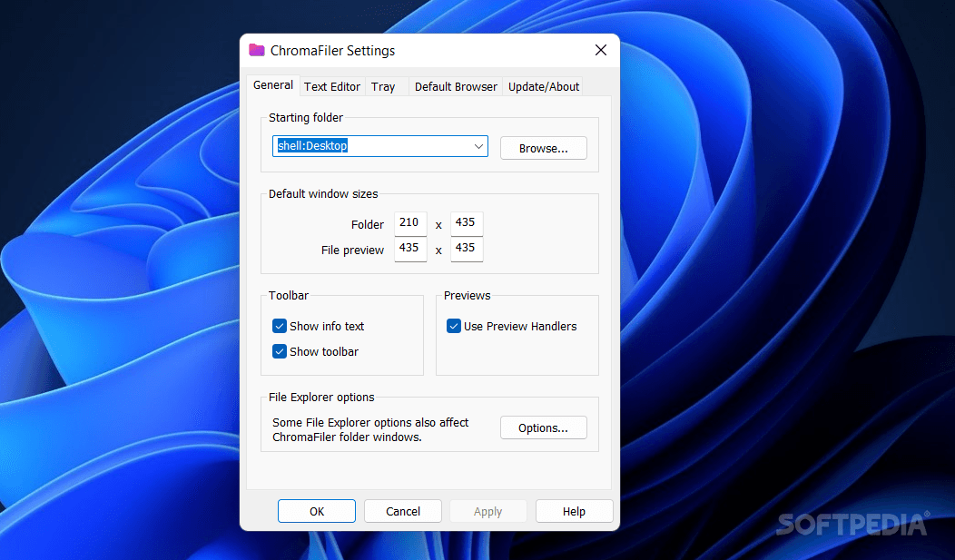
Task: Click the Folder width field showing 210
Action: (x=410, y=222)
